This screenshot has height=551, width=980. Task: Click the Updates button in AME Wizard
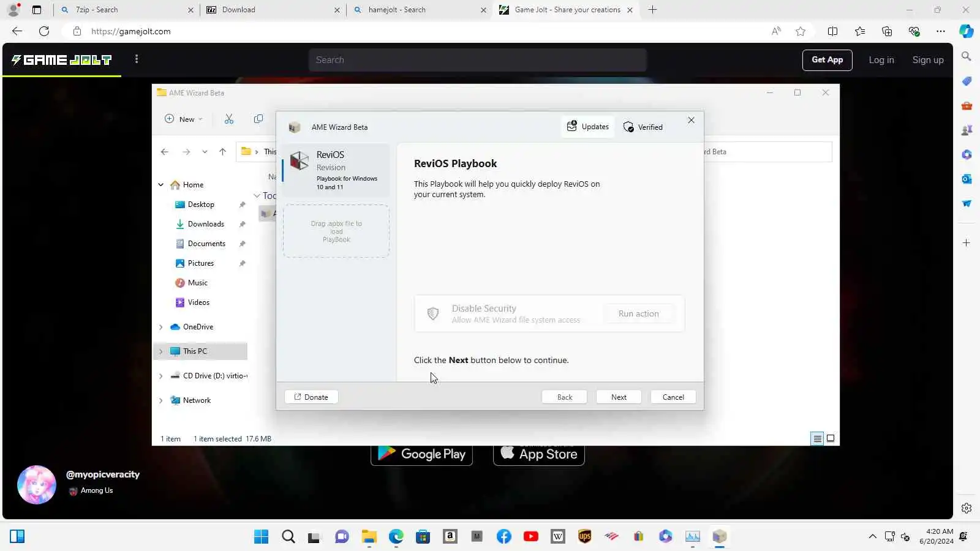click(587, 127)
